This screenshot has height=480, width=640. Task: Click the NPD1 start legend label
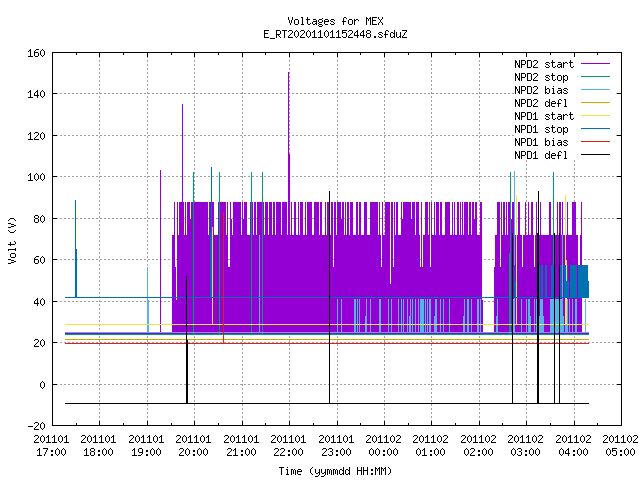[544, 116]
